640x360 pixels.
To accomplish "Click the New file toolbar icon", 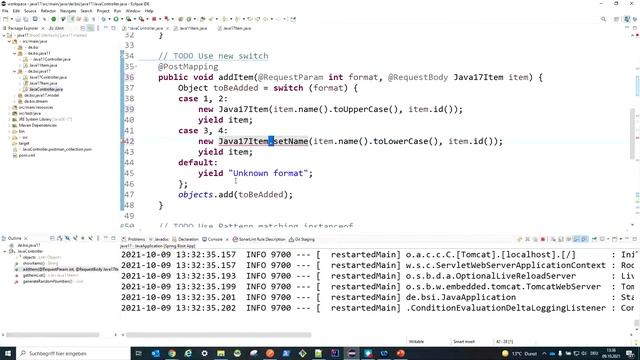I will pyautogui.click(x=6, y=19).
